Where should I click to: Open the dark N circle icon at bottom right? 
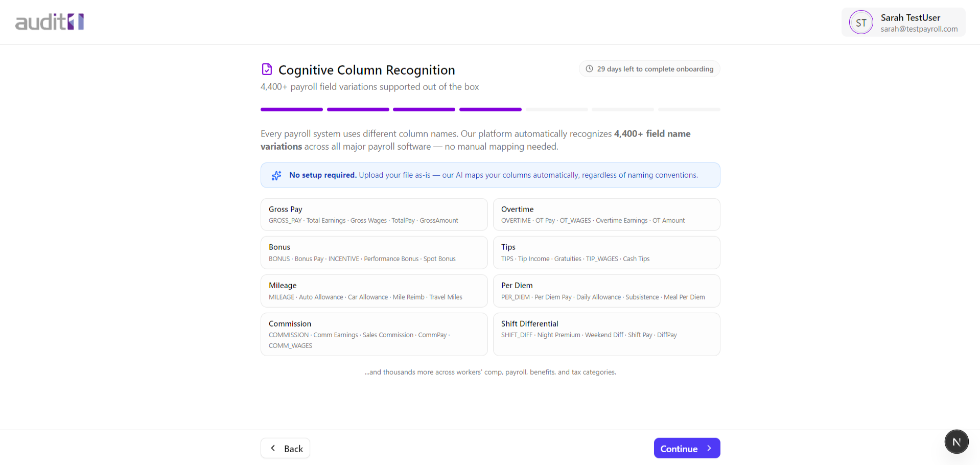(x=956, y=441)
